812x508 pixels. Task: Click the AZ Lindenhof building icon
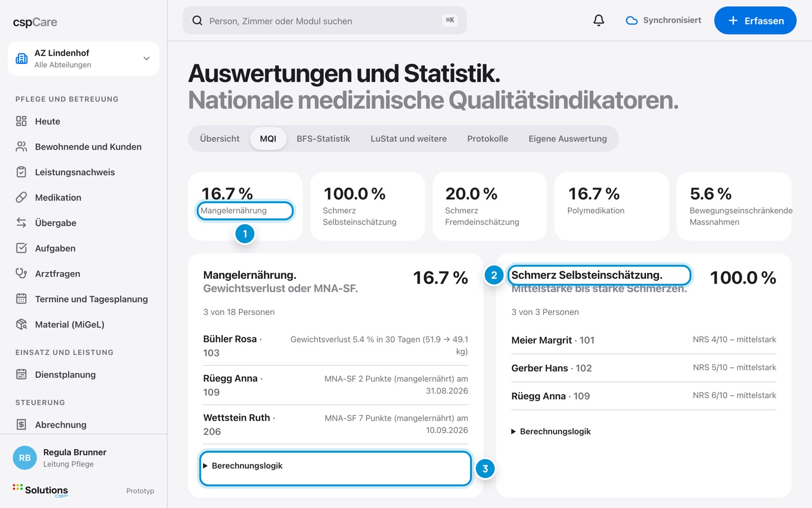[x=22, y=58]
